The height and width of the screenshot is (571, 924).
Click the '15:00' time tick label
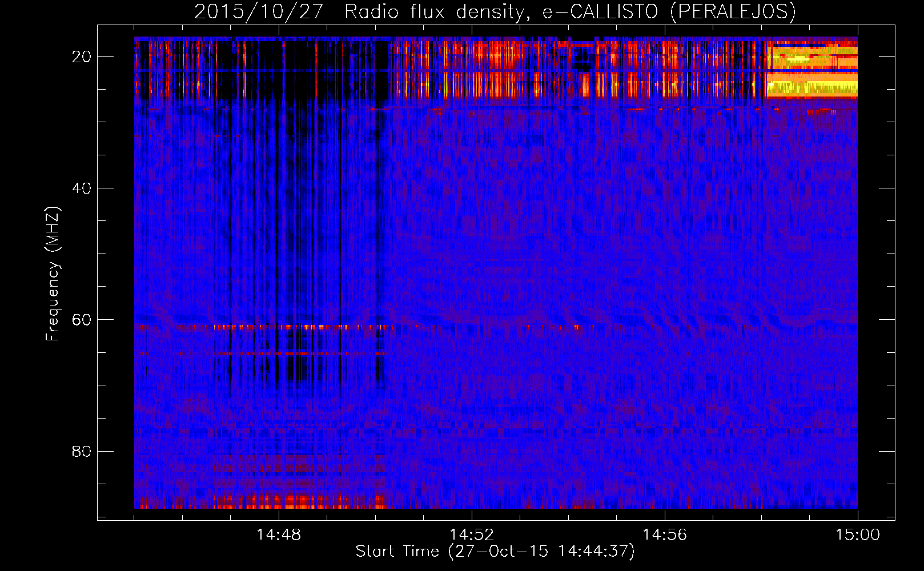858,535
